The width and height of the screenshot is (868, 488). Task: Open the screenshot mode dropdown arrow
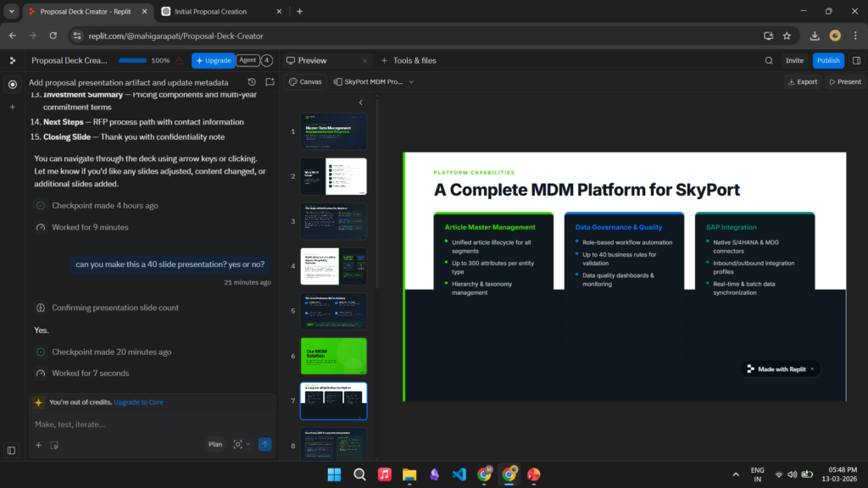[x=248, y=445]
